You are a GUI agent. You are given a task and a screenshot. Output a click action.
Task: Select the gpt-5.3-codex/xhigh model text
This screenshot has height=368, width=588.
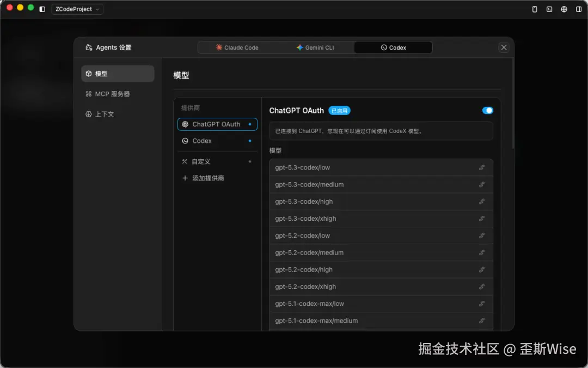tap(305, 219)
